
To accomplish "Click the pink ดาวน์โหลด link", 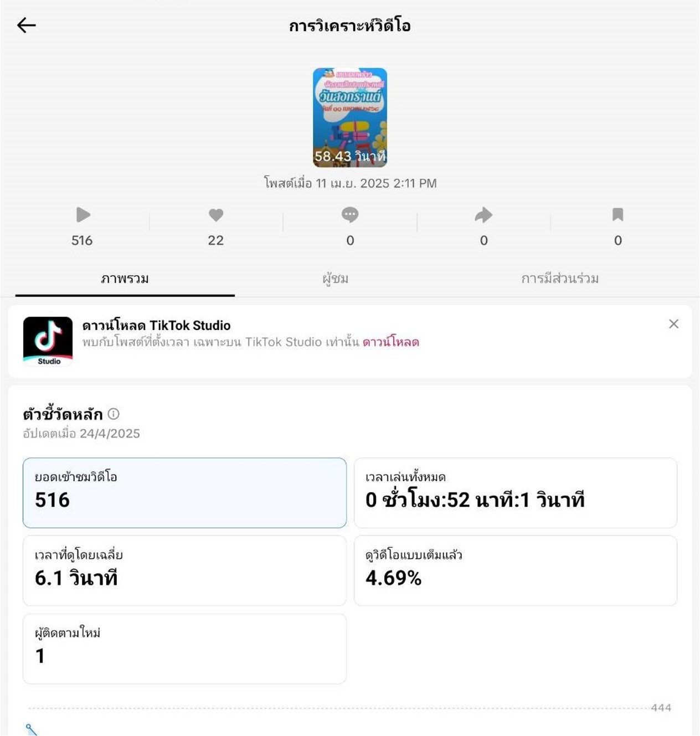I will (391, 342).
